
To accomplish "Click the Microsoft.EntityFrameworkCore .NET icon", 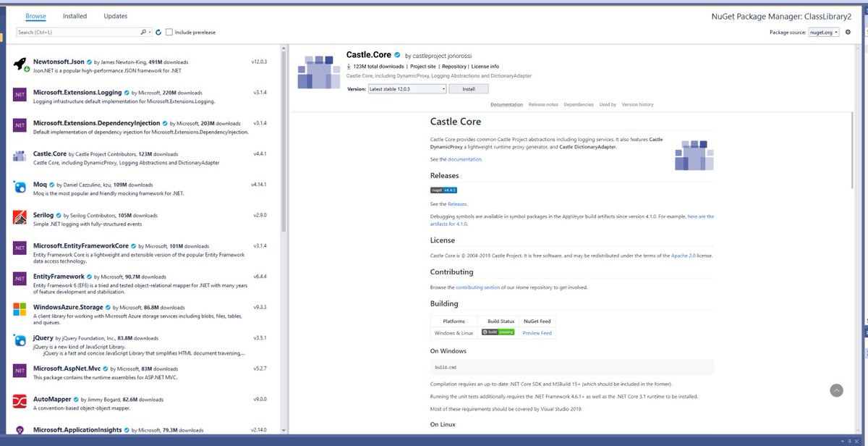I will (x=20, y=249).
